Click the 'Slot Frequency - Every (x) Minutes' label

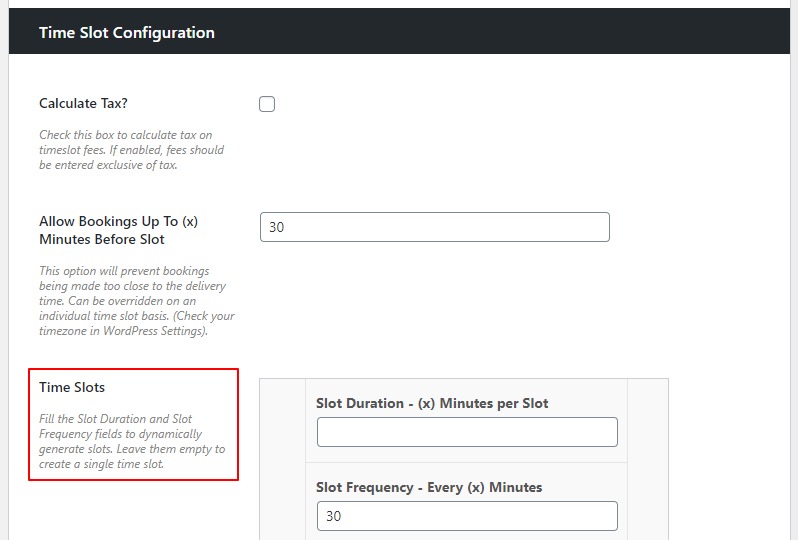[429, 487]
